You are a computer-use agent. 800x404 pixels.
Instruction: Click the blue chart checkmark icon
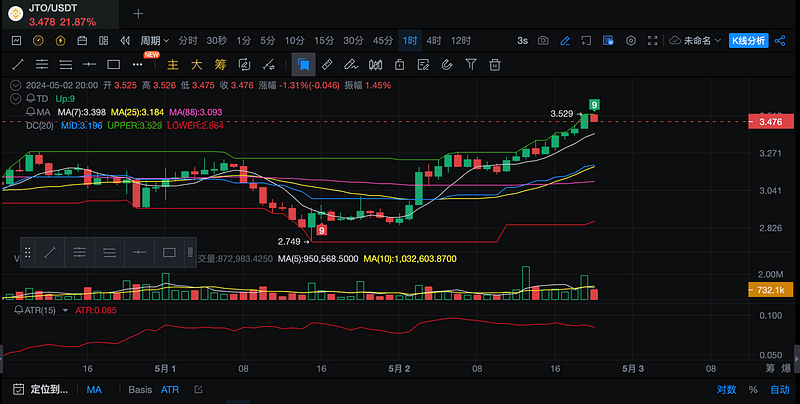[x=608, y=41]
